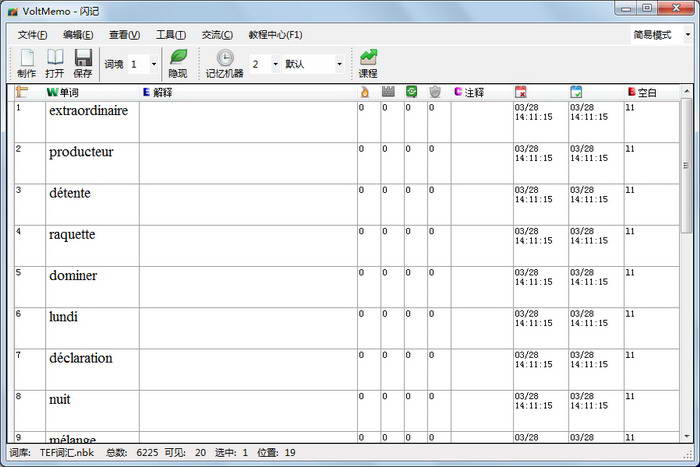Select the word 'extraordinaire' cell
The image size is (700, 467).
tap(89, 111)
